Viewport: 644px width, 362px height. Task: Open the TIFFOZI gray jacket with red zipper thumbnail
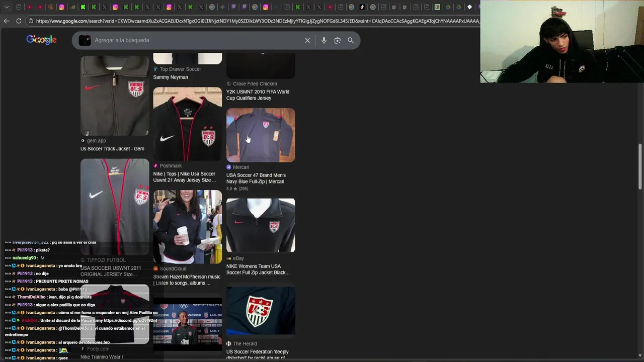pos(115,207)
